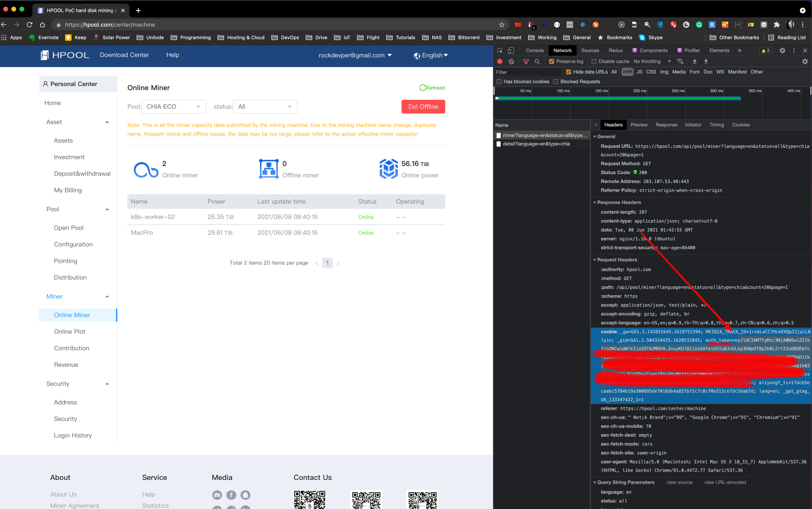The width and height of the screenshot is (812, 509).
Task: Click the network filter funnel icon
Action: 526,61
